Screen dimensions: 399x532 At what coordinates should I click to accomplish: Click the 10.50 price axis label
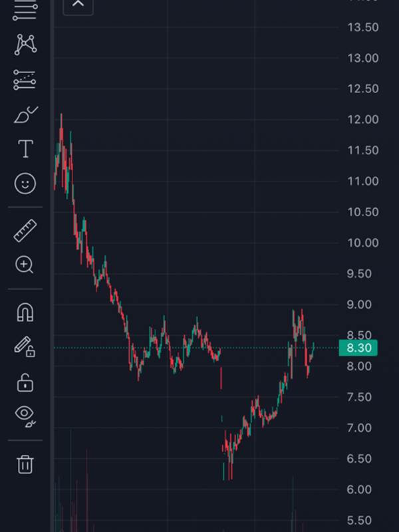coord(362,212)
